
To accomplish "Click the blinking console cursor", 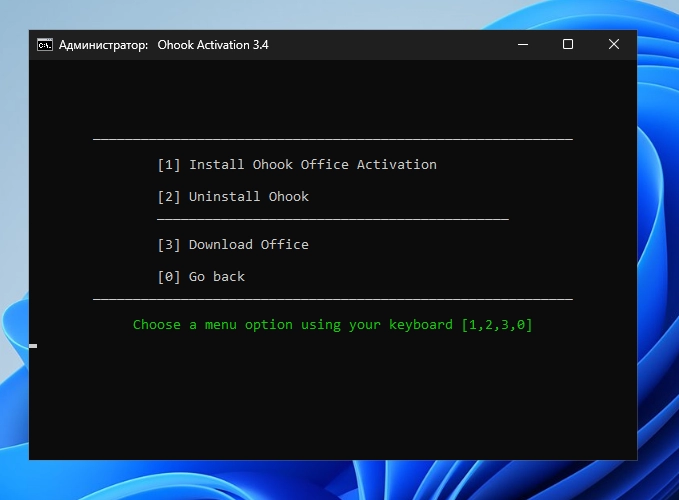I will 33,345.
